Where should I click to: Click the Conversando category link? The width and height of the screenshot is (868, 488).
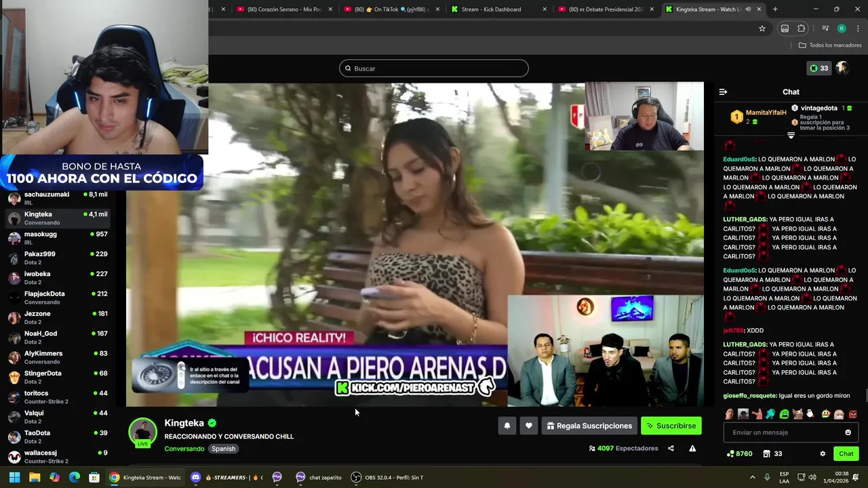(184, 449)
